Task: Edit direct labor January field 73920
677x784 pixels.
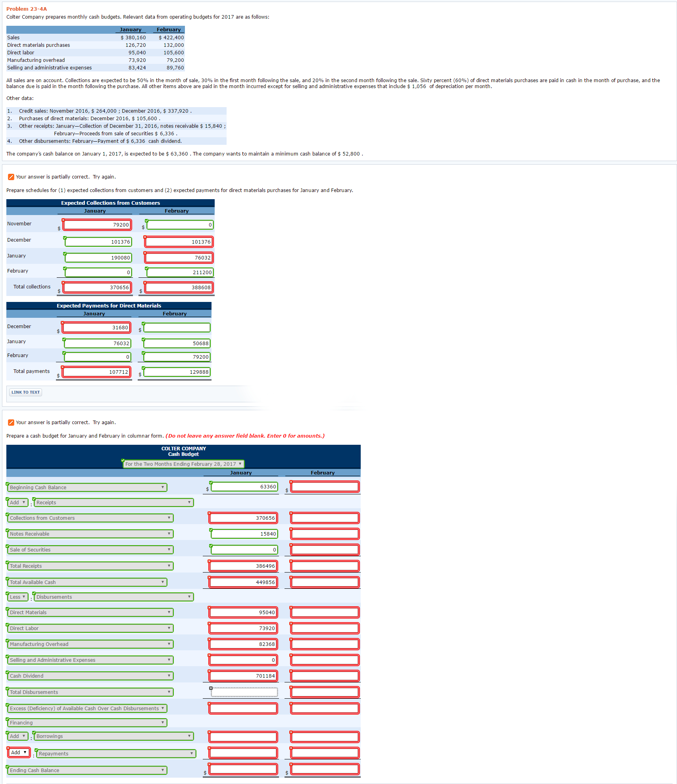Action: [243, 628]
